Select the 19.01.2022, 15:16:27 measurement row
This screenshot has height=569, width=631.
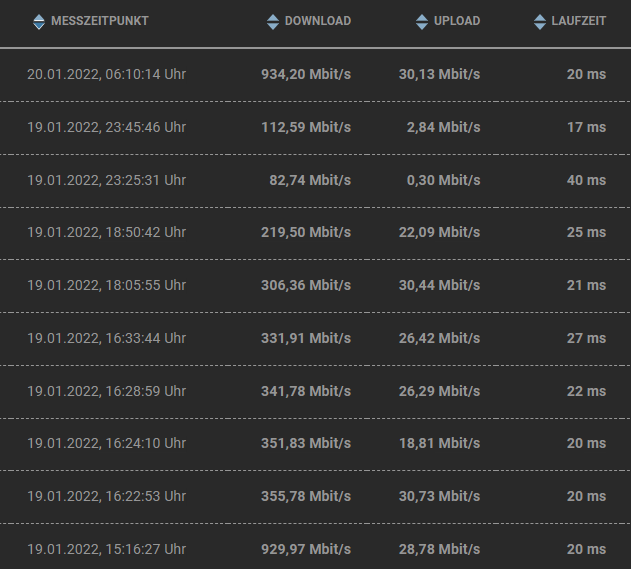(107, 549)
